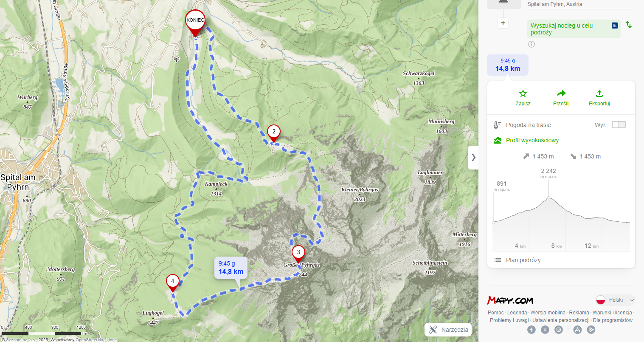Click the Zapisz star icon

pos(523,93)
